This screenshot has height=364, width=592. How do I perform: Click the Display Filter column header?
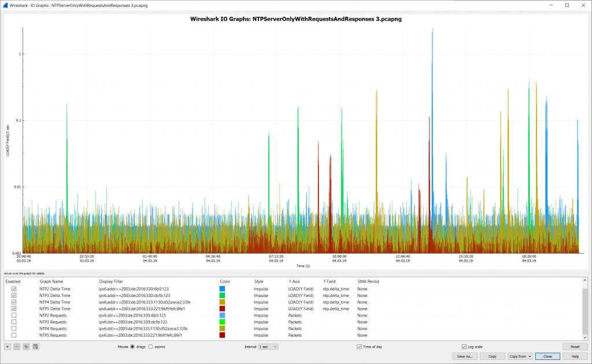[111, 281]
